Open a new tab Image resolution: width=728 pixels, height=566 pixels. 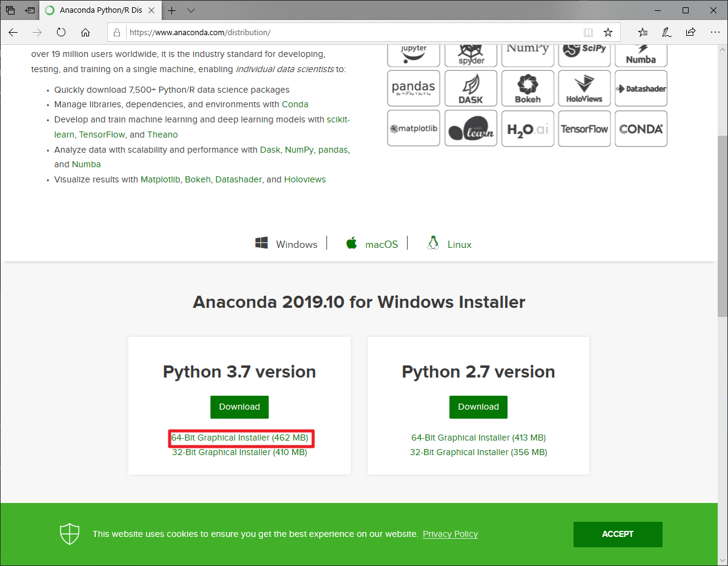(x=172, y=10)
